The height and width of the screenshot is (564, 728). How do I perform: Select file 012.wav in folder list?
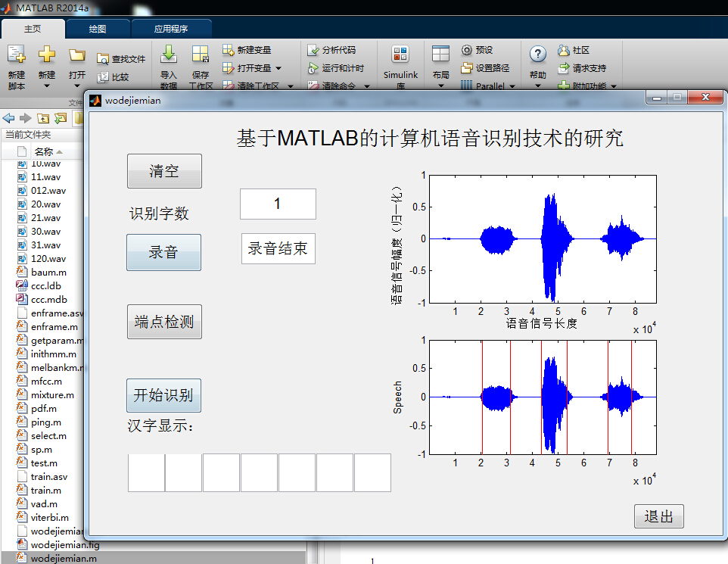tap(48, 191)
